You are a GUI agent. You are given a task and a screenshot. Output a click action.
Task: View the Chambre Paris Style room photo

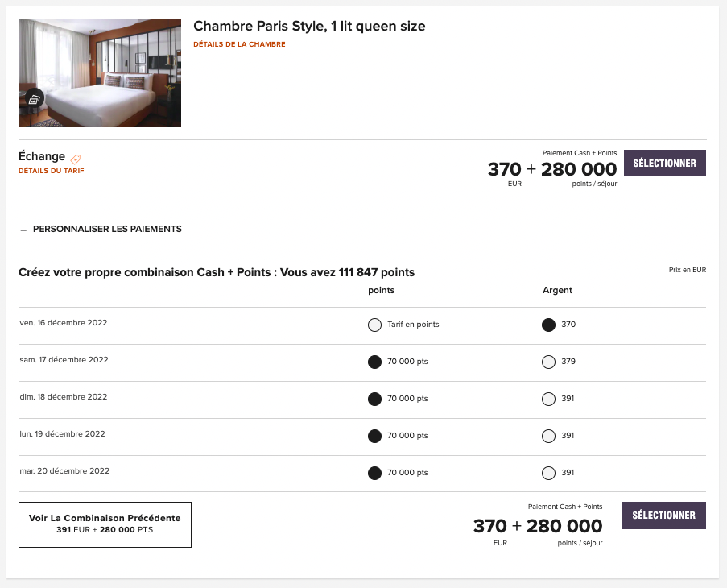click(x=99, y=72)
